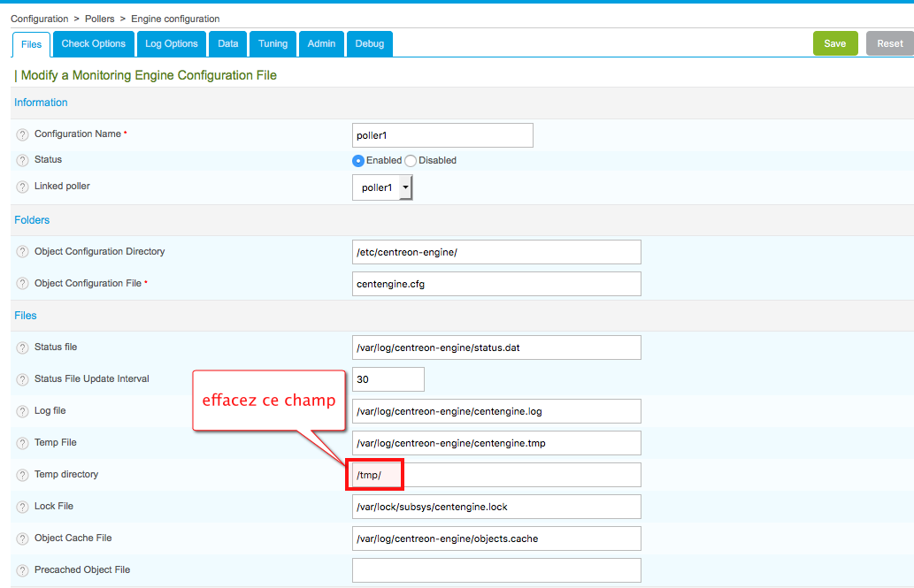Switch to the Check Options tab

94,43
